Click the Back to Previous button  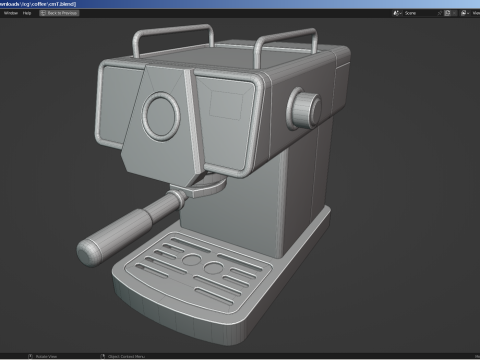[59, 13]
